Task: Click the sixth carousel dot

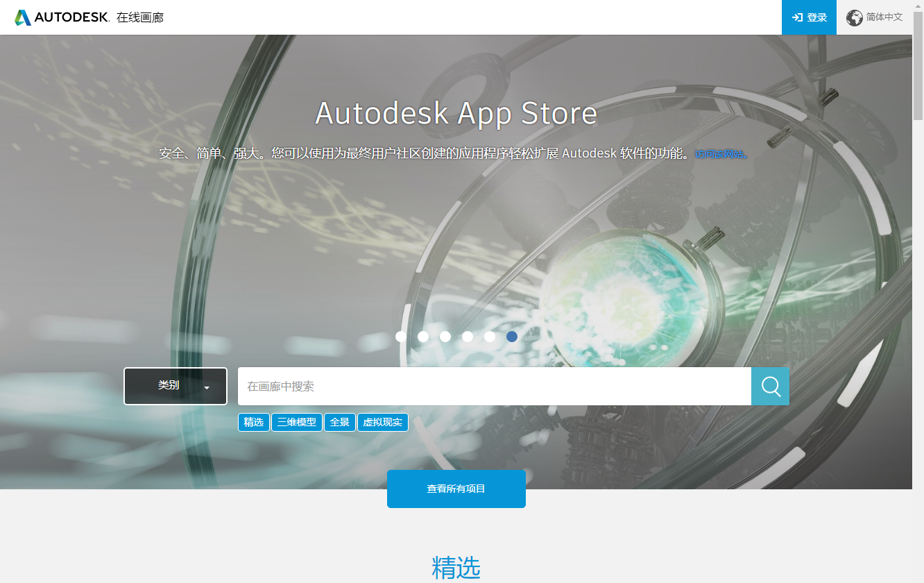Action: point(512,336)
